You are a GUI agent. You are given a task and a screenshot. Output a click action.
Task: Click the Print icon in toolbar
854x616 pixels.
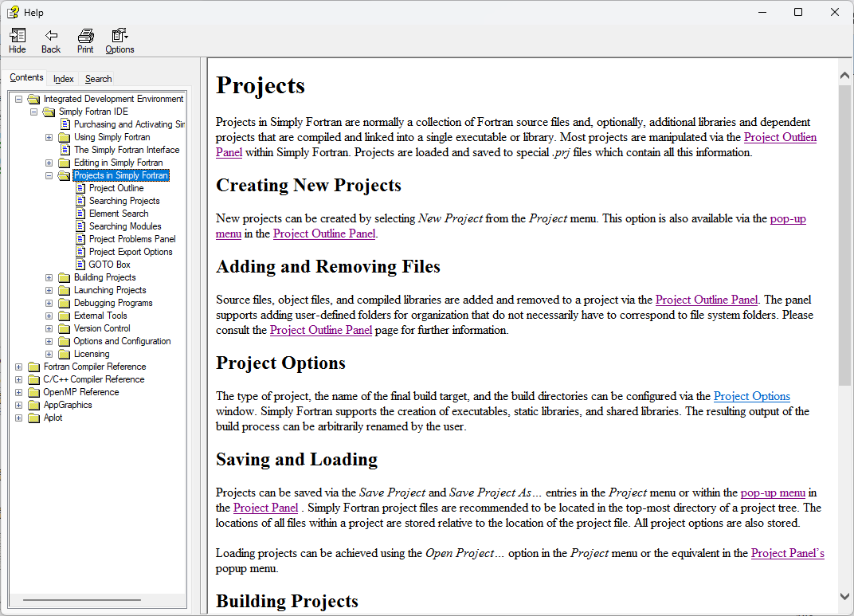[x=85, y=36]
